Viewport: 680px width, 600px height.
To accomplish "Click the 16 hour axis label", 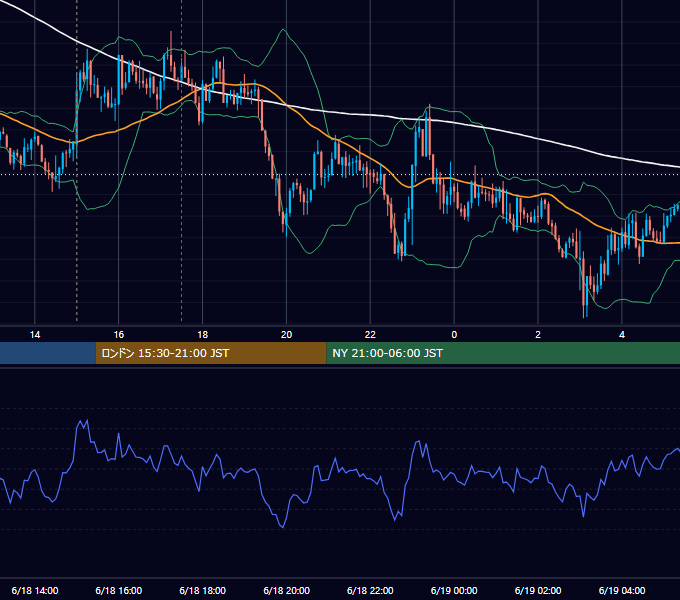I will [x=118, y=335].
